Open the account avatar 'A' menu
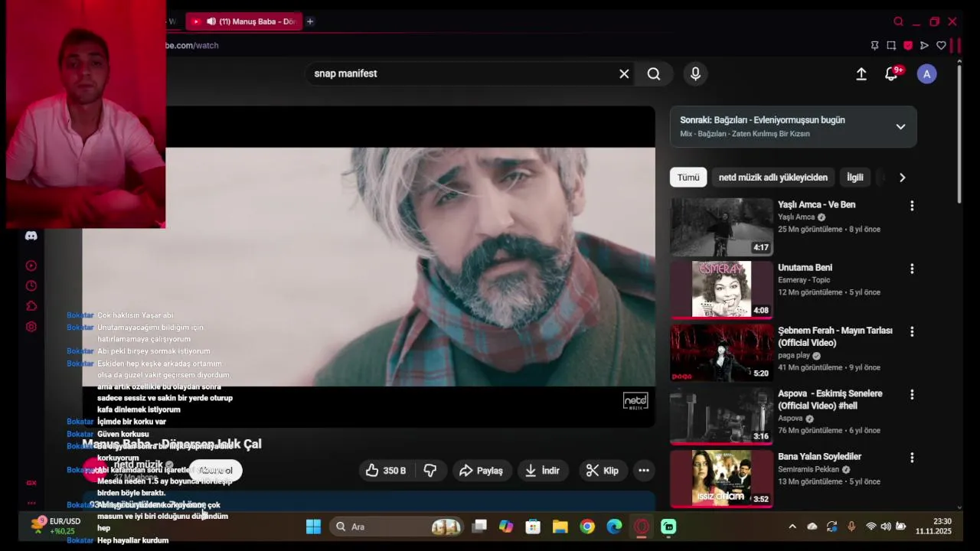The image size is (980, 551). tap(927, 73)
